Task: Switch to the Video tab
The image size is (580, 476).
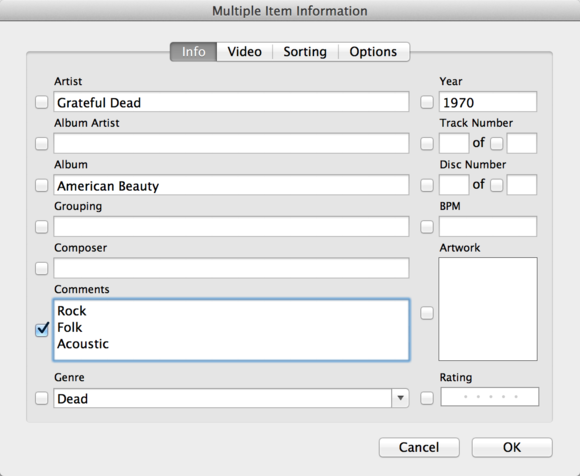Action: pyautogui.click(x=245, y=52)
